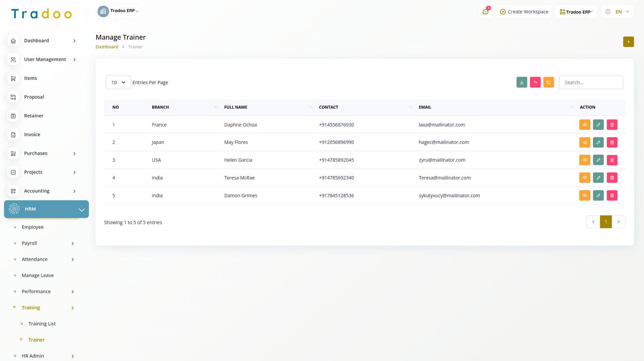This screenshot has width=644, height=361.
Task: Go to next page in pagination
Action: coord(618,222)
